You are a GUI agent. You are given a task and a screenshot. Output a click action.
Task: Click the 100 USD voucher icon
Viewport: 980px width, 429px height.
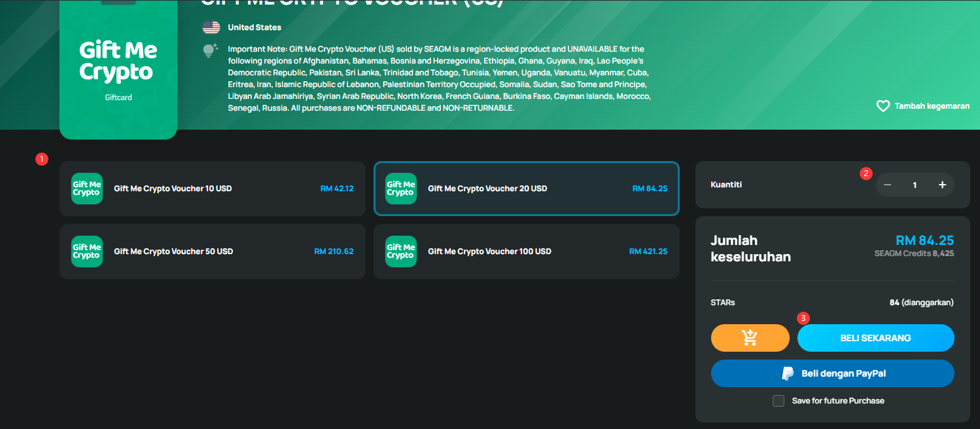click(401, 252)
